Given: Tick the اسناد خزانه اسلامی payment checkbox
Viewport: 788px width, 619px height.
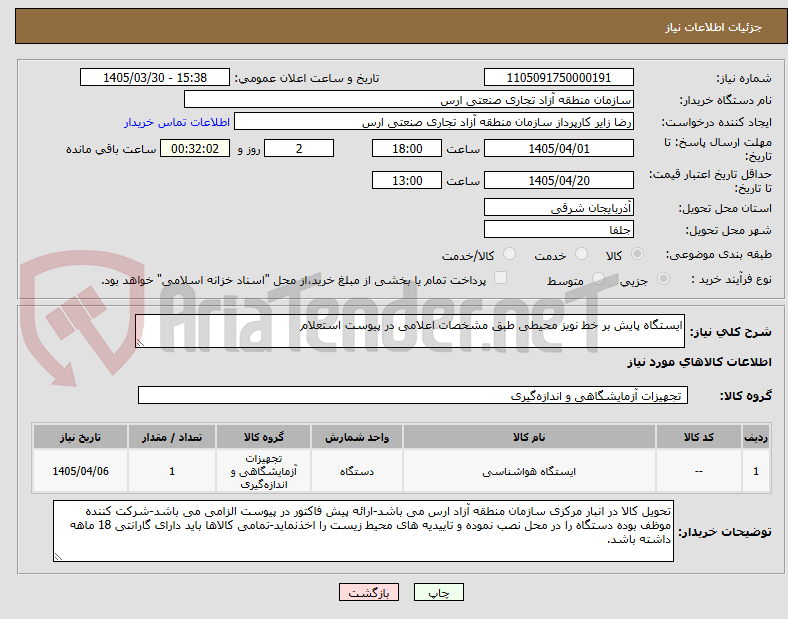Looking at the screenshot, I should (501, 278).
